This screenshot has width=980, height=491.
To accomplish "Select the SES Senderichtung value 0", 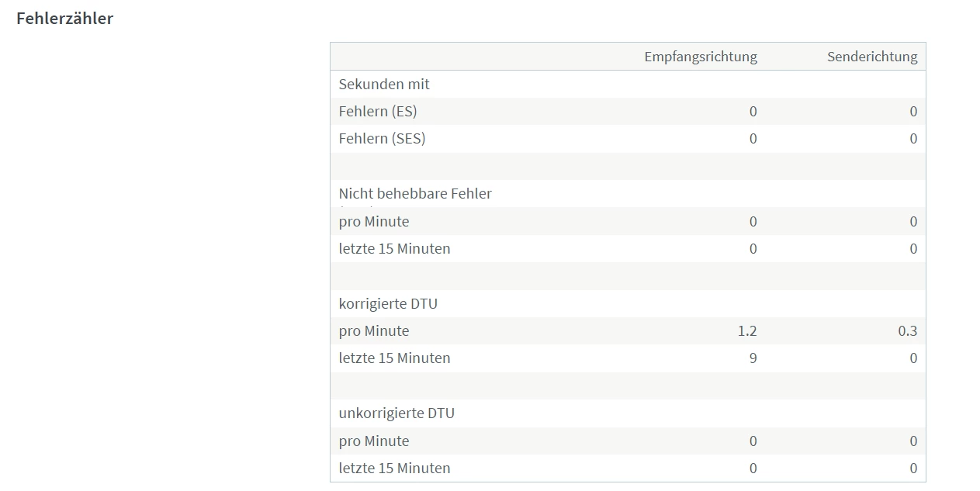I will (913, 139).
